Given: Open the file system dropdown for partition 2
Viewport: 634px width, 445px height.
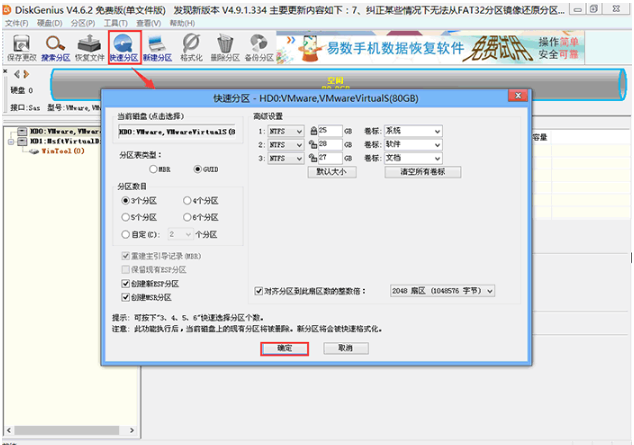Looking at the screenshot, I should (x=285, y=145).
